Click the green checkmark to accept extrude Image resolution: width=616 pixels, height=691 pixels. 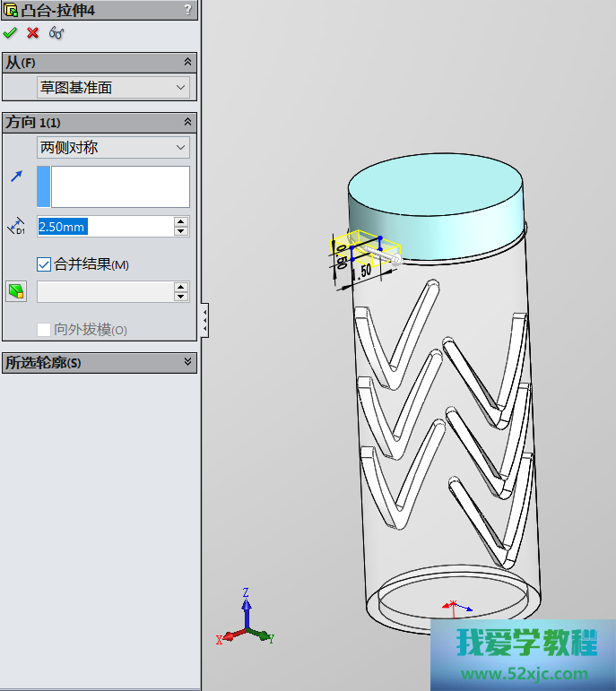pyautogui.click(x=10, y=33)
